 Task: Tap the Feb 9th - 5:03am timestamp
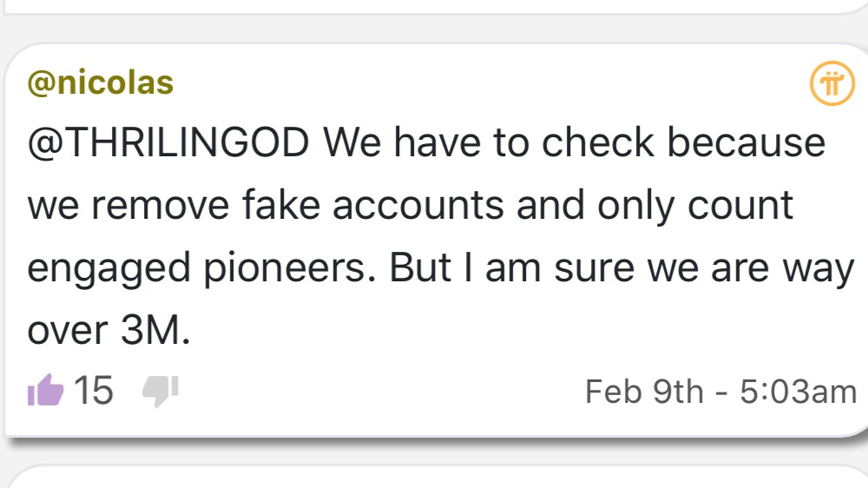pos(720,392)
